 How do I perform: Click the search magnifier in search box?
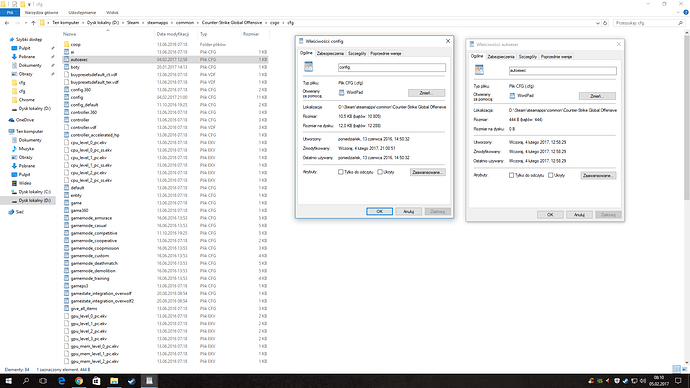point(680,23)
